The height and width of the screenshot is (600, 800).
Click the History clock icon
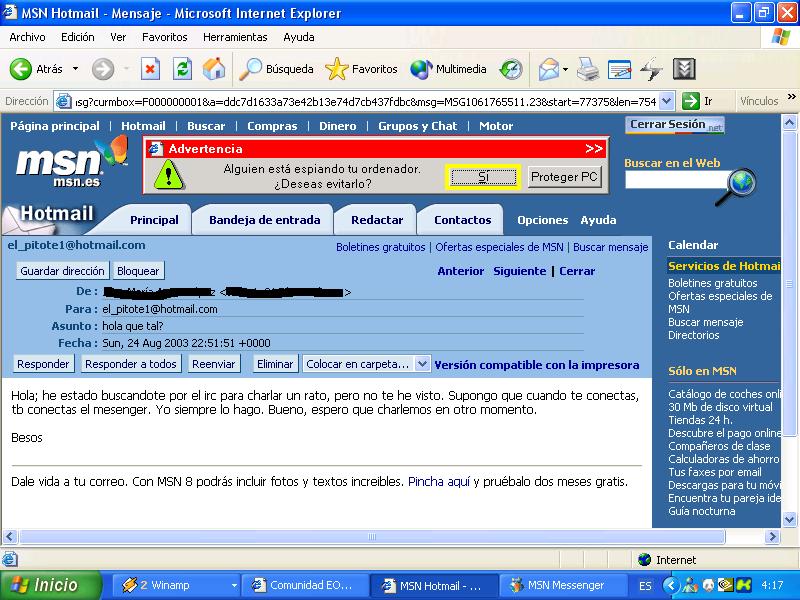click(x=511, y=69)
